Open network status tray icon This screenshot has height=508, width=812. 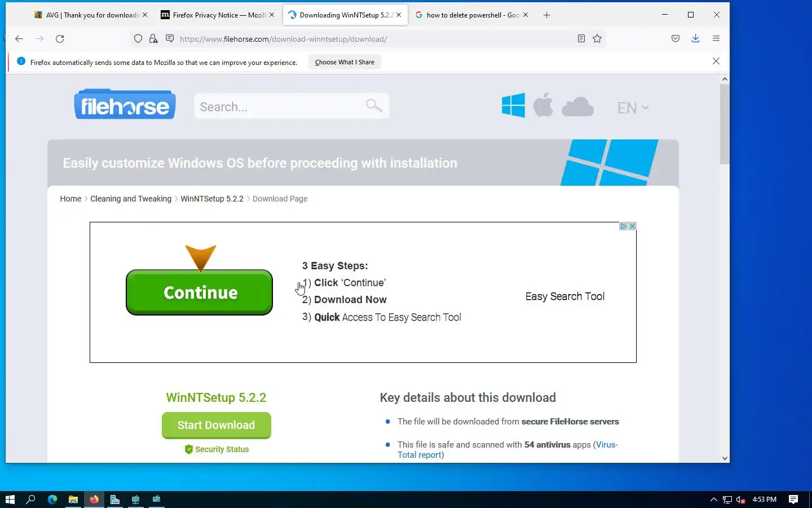point(727,500)
